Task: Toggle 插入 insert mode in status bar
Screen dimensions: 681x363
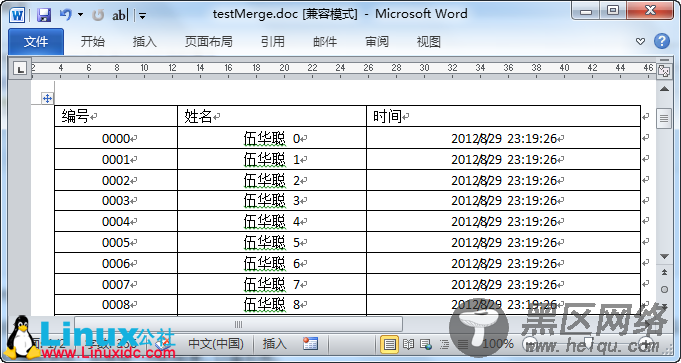Action: [x=274, y=344]
